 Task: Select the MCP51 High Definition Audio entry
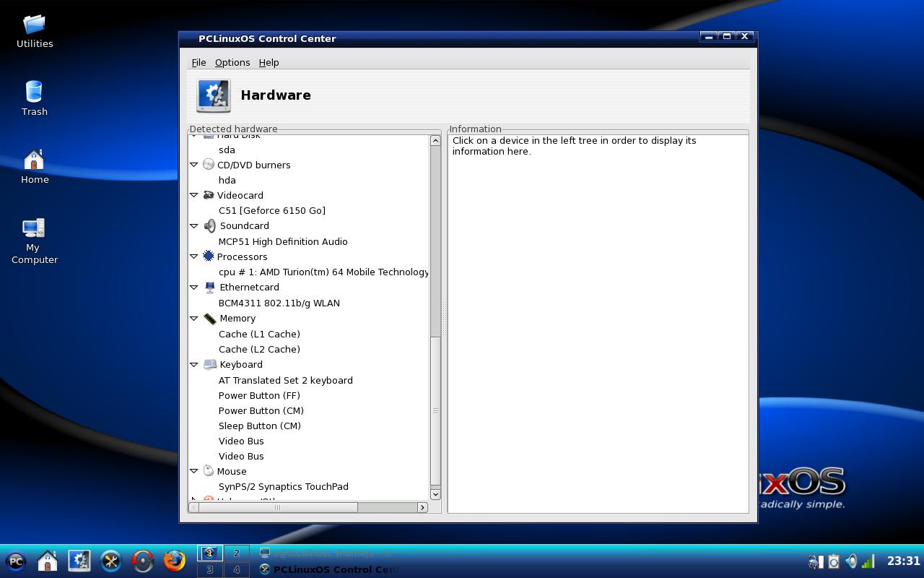283,241
